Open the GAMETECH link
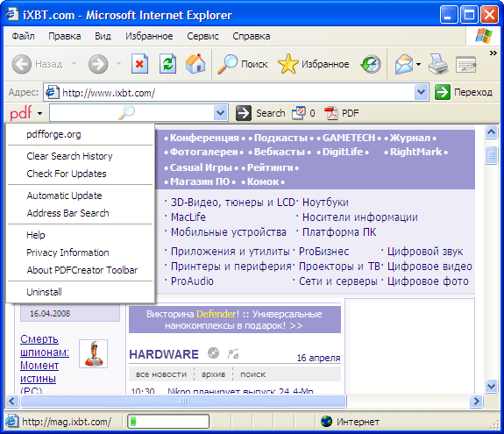Screen dimensions: 504x434 [x=349, y=138]
